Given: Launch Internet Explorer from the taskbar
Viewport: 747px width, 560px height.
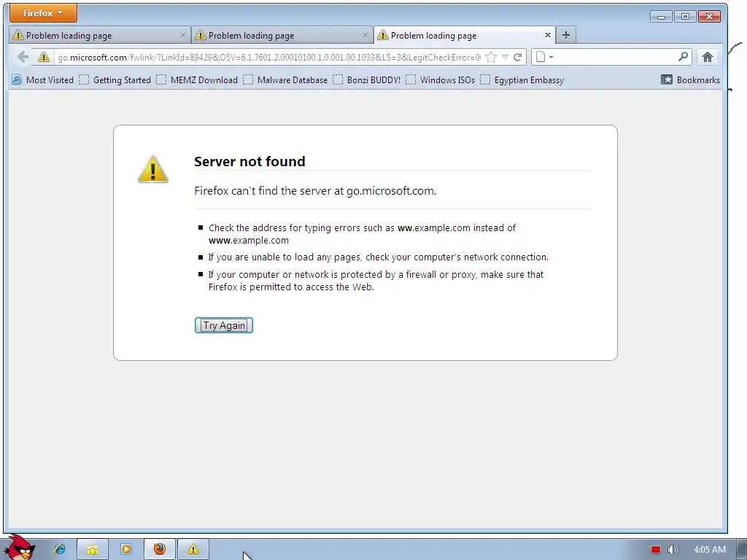Looking at the screenshot, I should 60,549.
